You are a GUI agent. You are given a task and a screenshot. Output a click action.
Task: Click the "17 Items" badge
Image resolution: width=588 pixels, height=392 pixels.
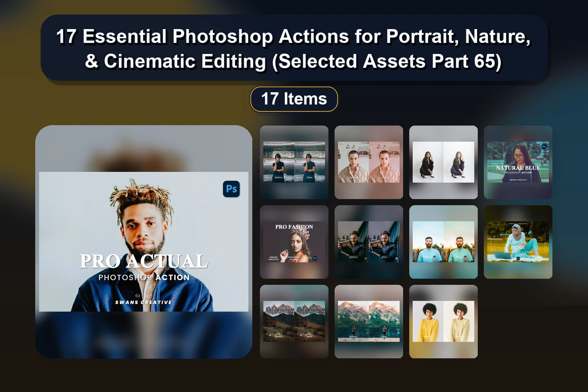294,99
